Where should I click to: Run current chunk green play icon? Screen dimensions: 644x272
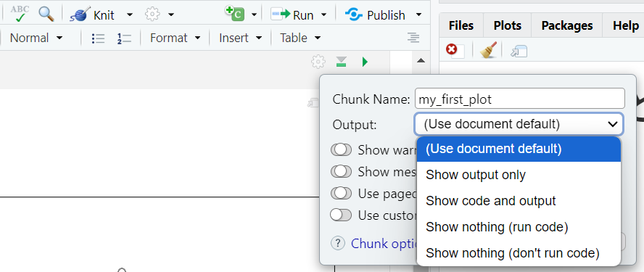pyautogui.click(x=365, y=62)
